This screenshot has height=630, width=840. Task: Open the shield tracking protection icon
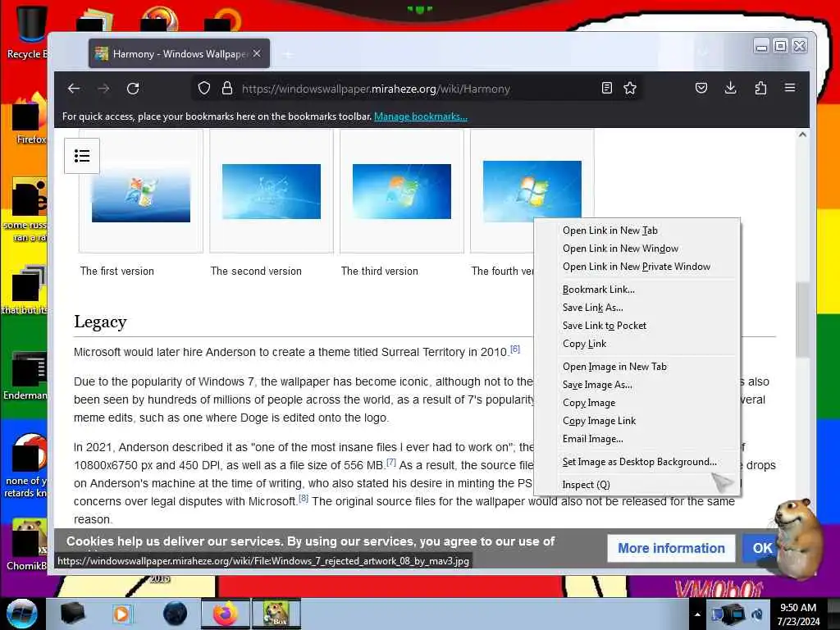(x=204, y=88)
